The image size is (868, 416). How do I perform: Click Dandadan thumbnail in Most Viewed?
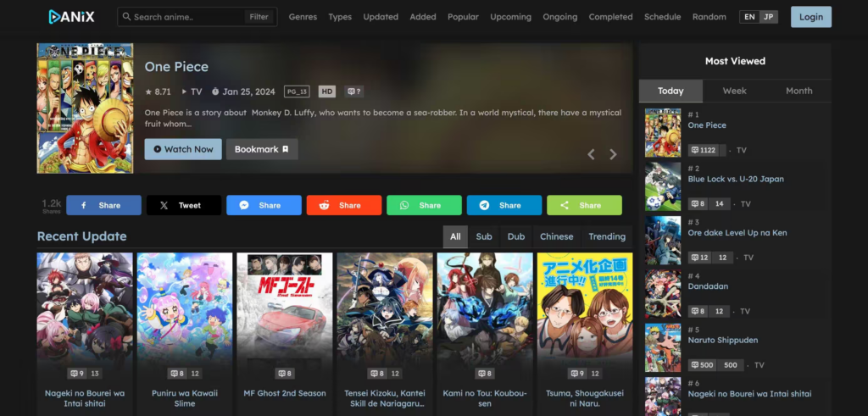663,294
